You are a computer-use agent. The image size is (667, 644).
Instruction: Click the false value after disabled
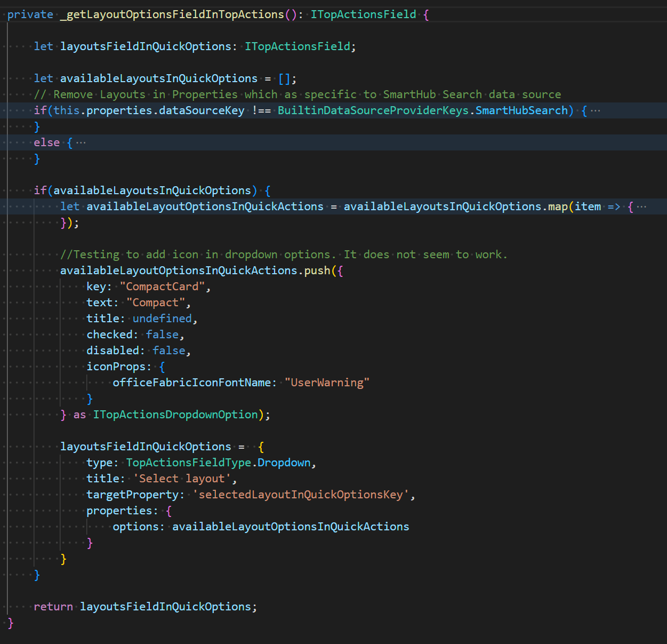point(169,351)
